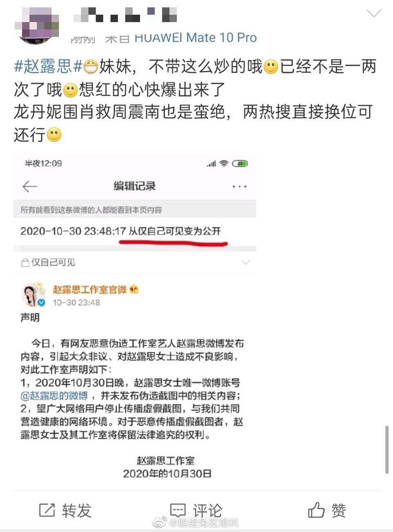Open 赵露思工作室官微 profile avatar
The height and width of the screenshot is (532, 393).
tap(34, 294)
